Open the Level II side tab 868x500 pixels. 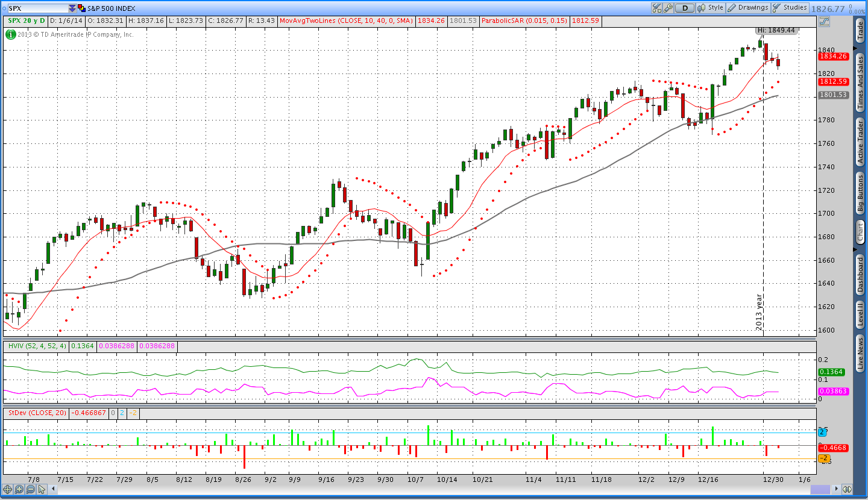(x=860, y=315)
